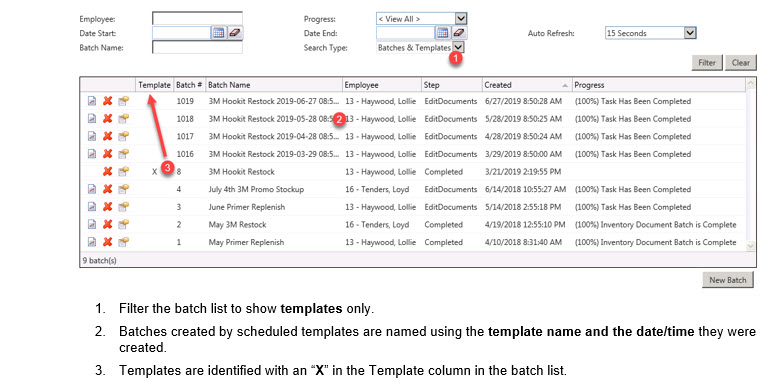Open document icon for June Primer Replenish
782x391 pixels.
(x=92, y=207)
